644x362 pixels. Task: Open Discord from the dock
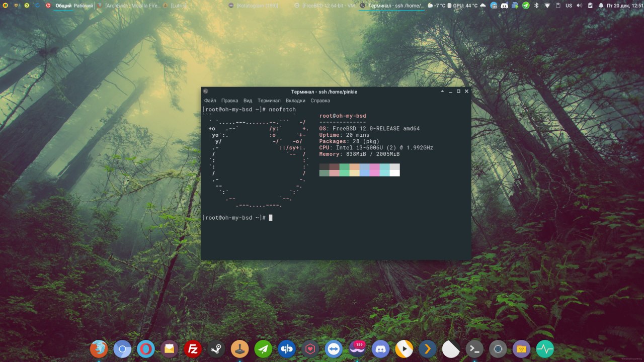click(x=381, y=348)
